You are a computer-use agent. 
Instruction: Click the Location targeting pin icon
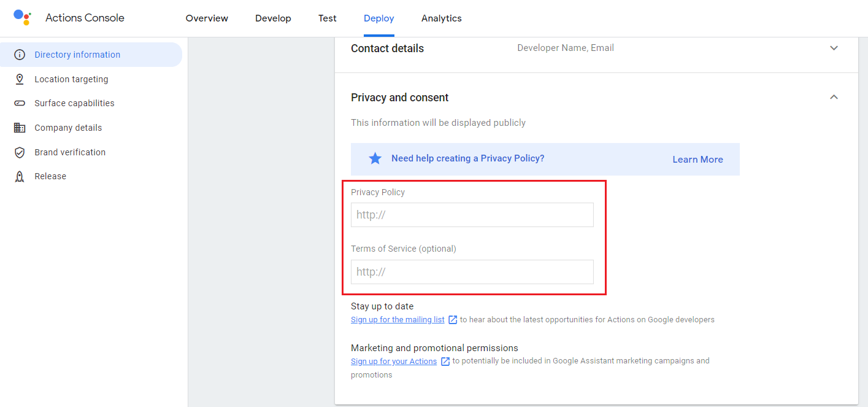pyautogui.click(x=20, y=79)
